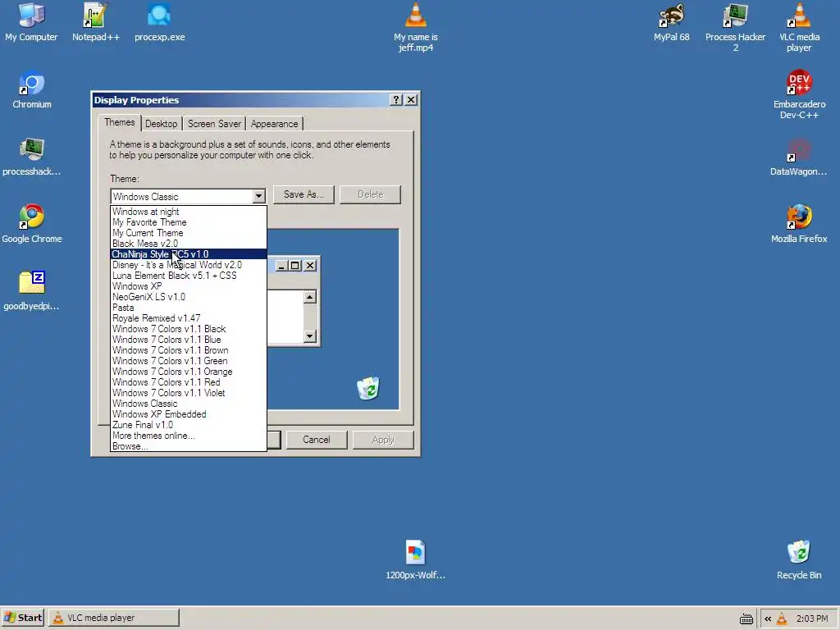Select the processhack... desktop icon
Image resolution: width=840 pixels, height=630 pixels.
tap(32, 157)
